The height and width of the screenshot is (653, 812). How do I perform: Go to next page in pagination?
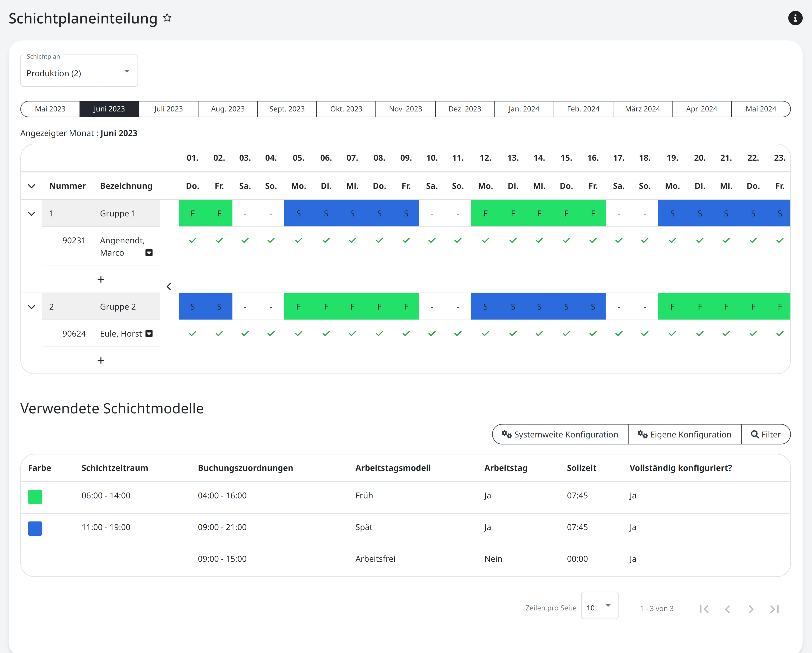coord(751,609)
